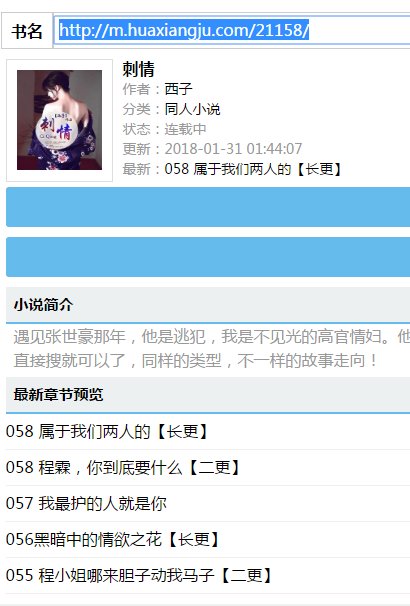The image size is (410, 606).
Task: Open chapter 058 程霖，你到底要什么【二更】
Action: point(123,467)
